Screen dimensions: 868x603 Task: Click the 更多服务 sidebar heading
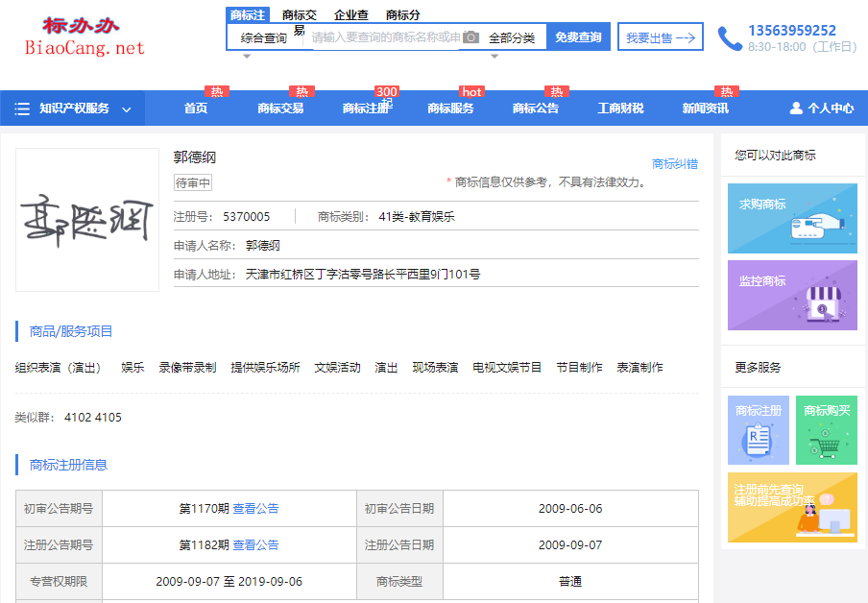[x=758, y=367]
